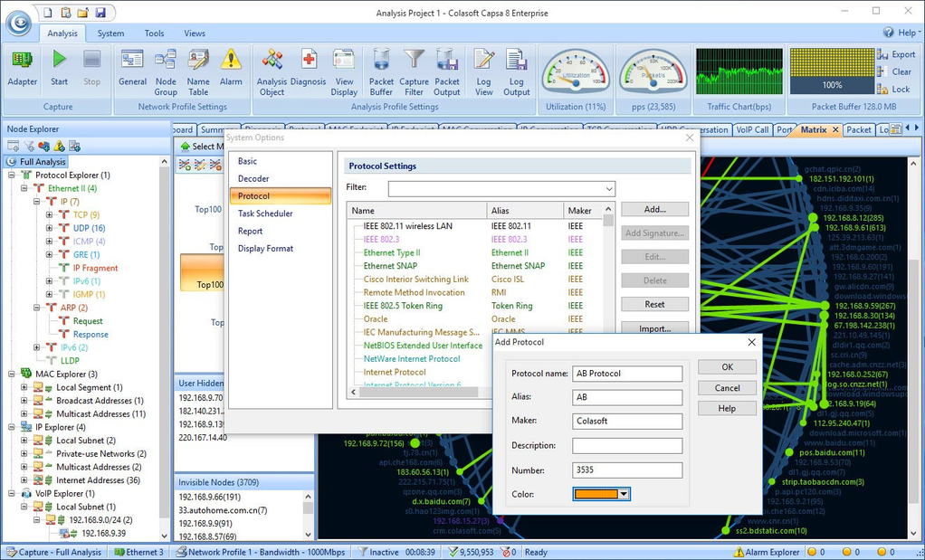This screenshot has width=925, height=560.
Task: Open the Help icon at top right
Action: click(x=888, y=33)
